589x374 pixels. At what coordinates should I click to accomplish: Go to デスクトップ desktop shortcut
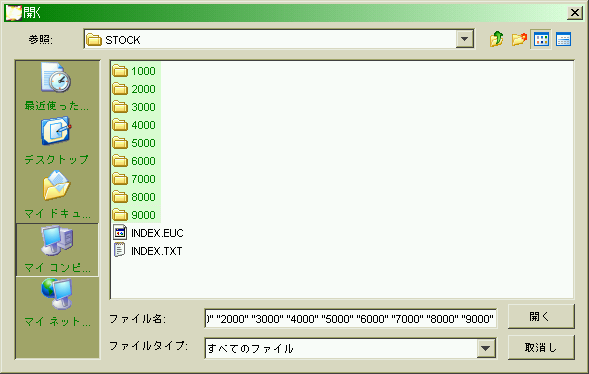[57, 141]
